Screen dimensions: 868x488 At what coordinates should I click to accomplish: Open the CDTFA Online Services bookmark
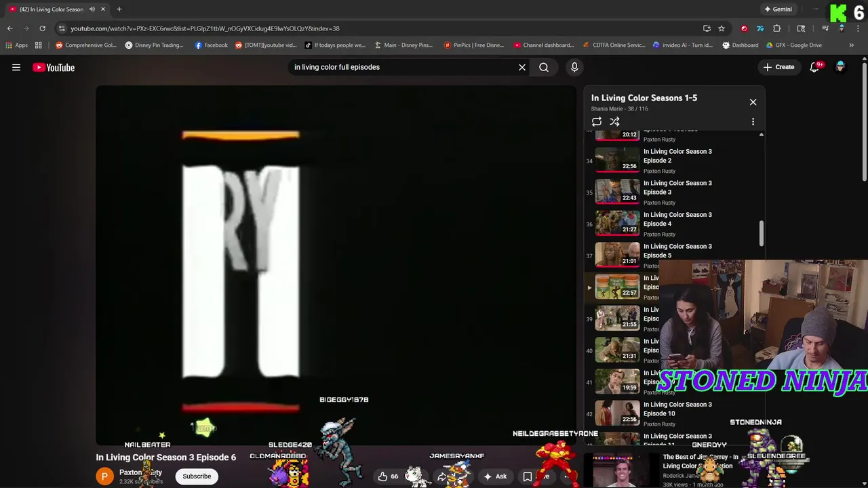coord(614,45)
